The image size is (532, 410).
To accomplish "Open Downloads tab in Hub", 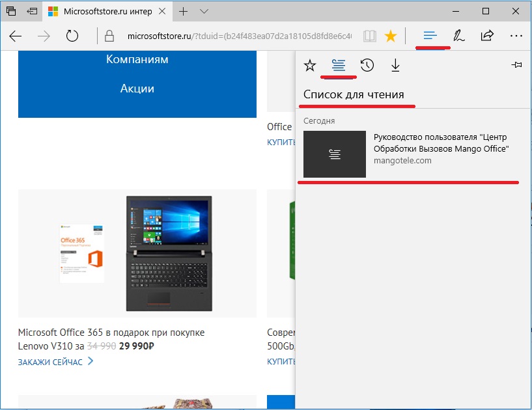I will coord(395,65).
